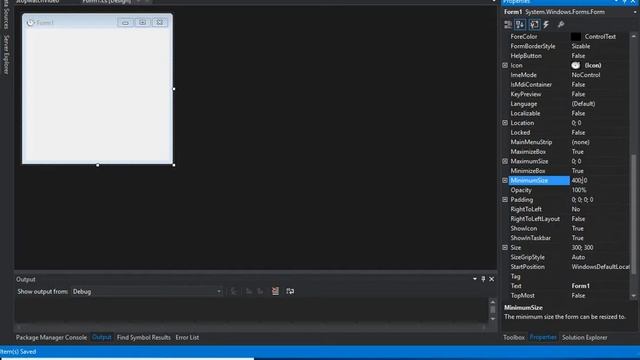
Task: Select Language (Default) value
Action: (x=583, y=104)
